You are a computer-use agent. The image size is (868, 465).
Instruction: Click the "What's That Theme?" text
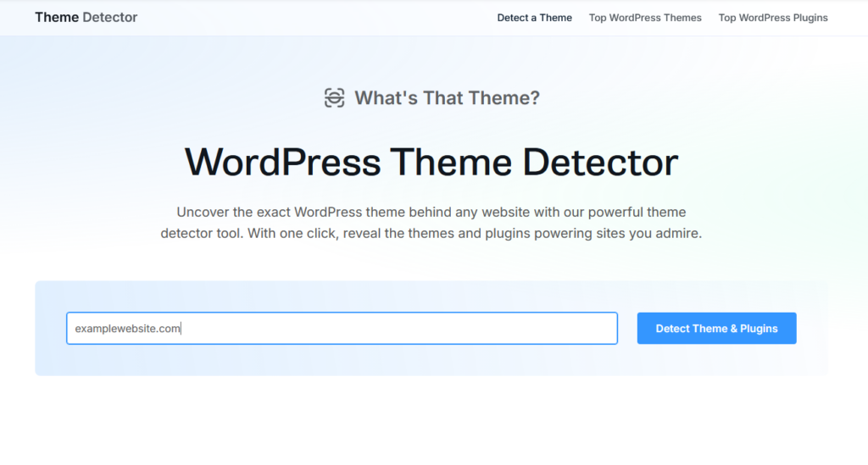click(x=447, y=98)
